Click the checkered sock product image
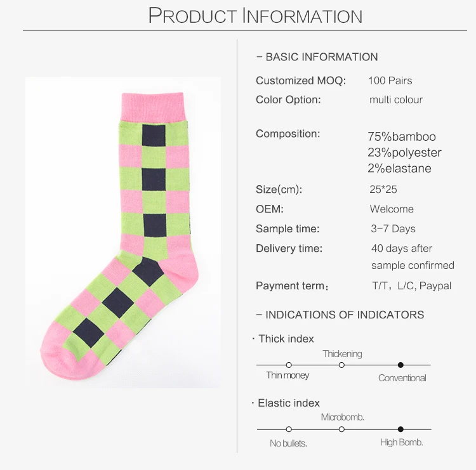Viewport: 476px width, 470px height. pos(123,232)
